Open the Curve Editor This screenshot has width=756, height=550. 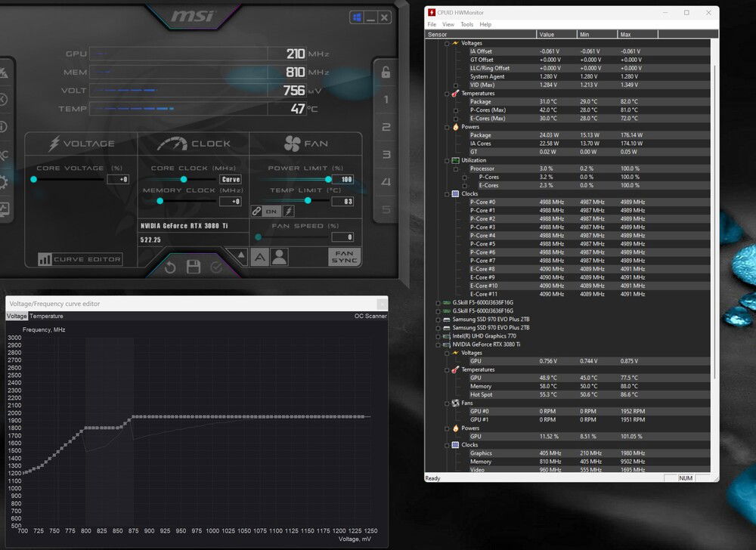pyautogui.click(x=80, y=259)
